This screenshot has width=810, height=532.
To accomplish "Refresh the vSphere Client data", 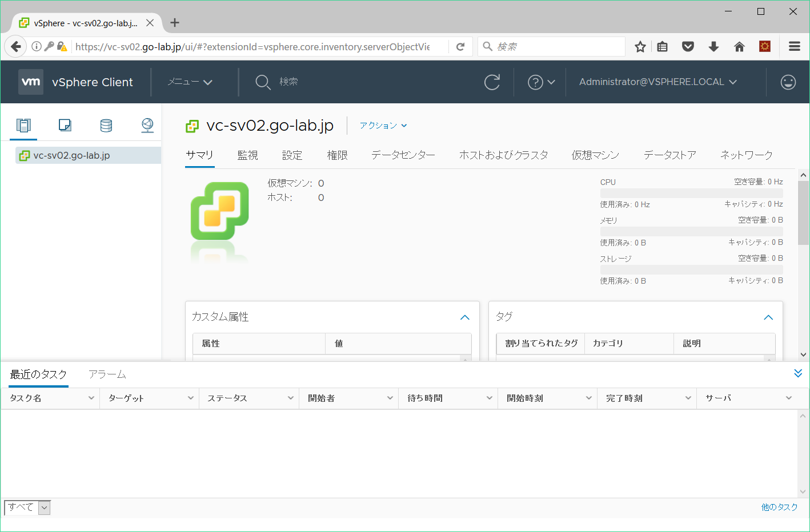I will click(492, 82).
